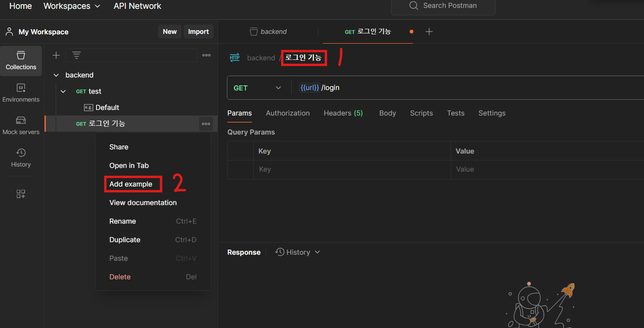This screenshot has height=328, width=644.
Task: Click the plus icon to create collection
Action: pyautogui.click(x=56, y=55)
